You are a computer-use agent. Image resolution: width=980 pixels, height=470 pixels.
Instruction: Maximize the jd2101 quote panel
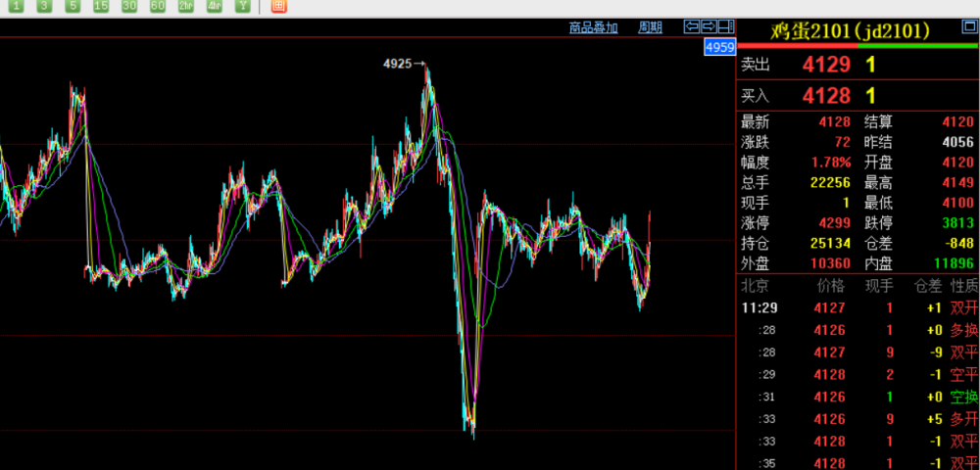click(967, 26)
